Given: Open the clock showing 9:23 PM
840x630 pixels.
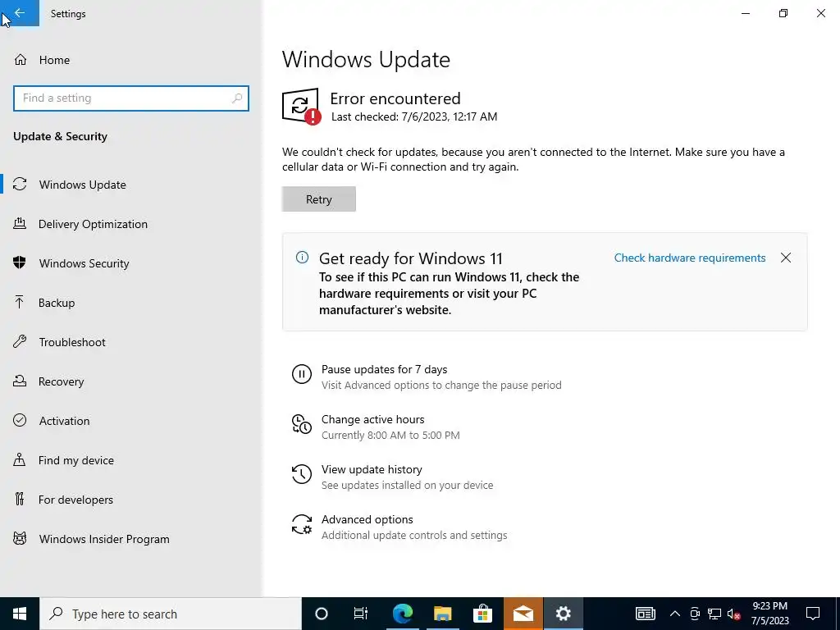Looking at the screenshot, I should 769,614.
